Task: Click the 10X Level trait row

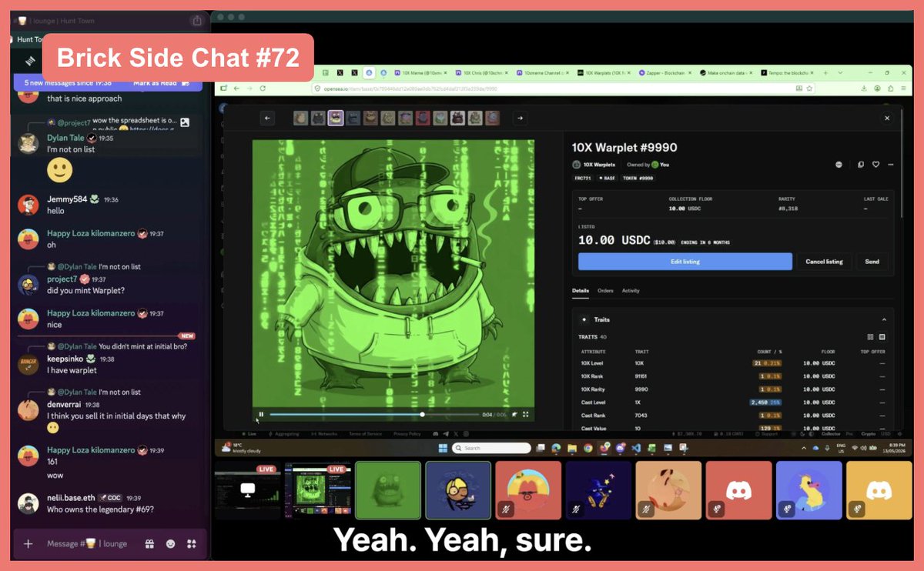Action: 733,362
